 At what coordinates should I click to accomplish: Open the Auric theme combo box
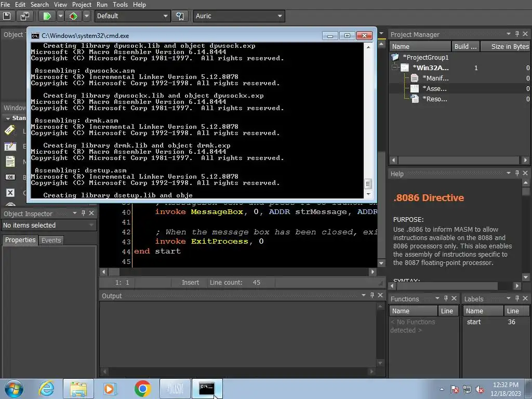tap(239, 16)
